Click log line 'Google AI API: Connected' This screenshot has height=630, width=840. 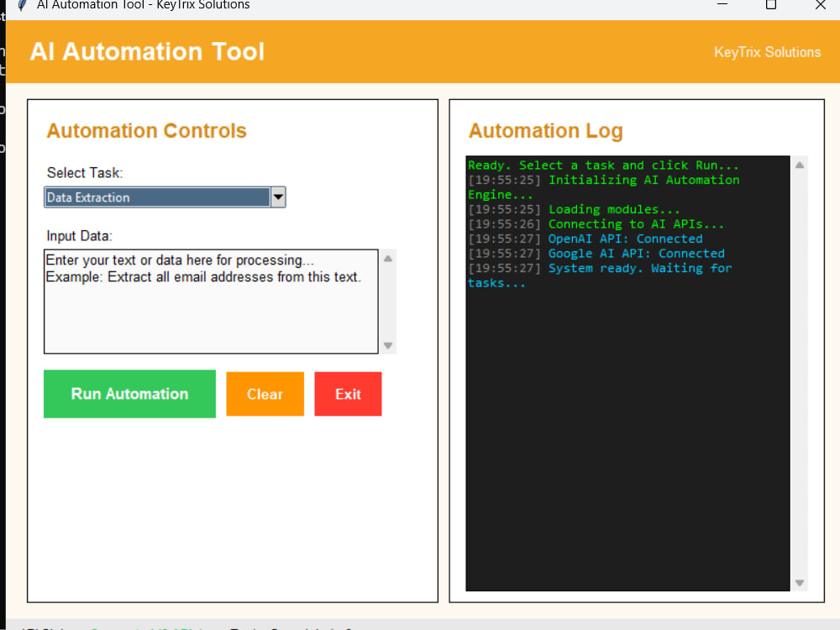coord(637,254)
